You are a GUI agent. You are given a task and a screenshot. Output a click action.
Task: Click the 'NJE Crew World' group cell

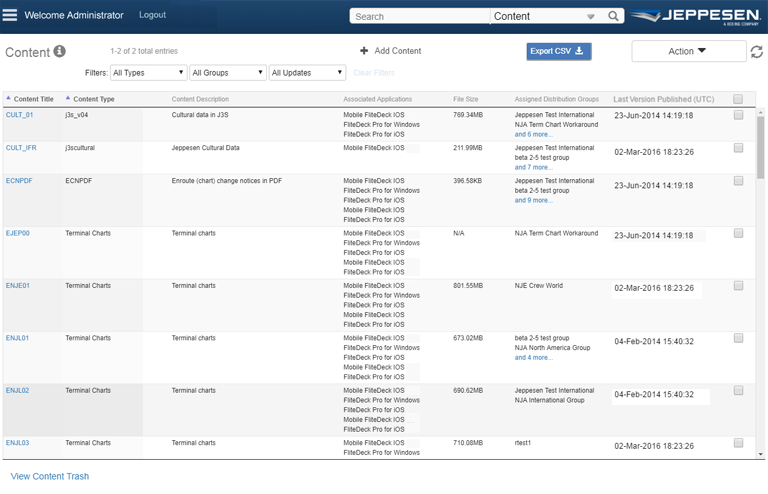pos(538,285)
